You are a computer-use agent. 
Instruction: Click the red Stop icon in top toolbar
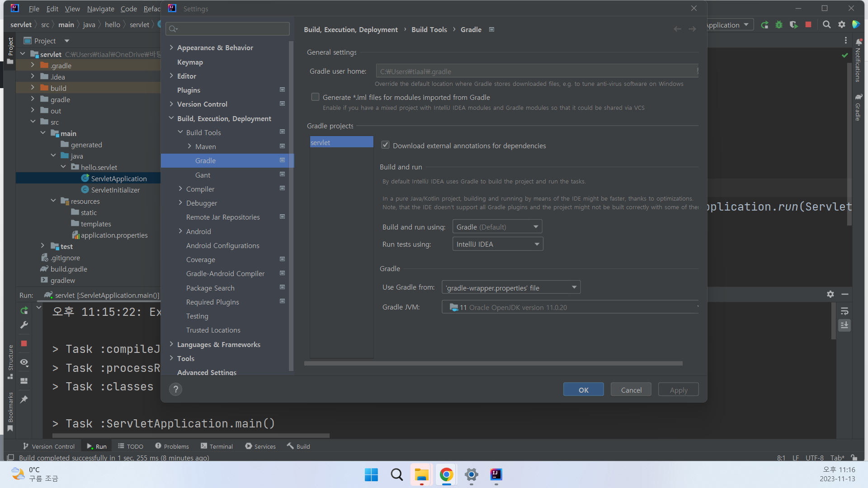808,25
